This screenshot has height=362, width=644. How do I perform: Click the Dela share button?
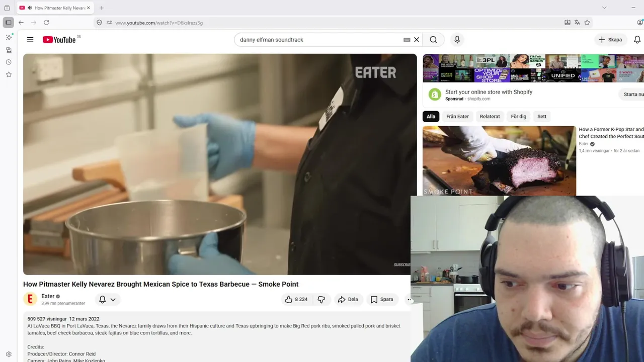348,300
